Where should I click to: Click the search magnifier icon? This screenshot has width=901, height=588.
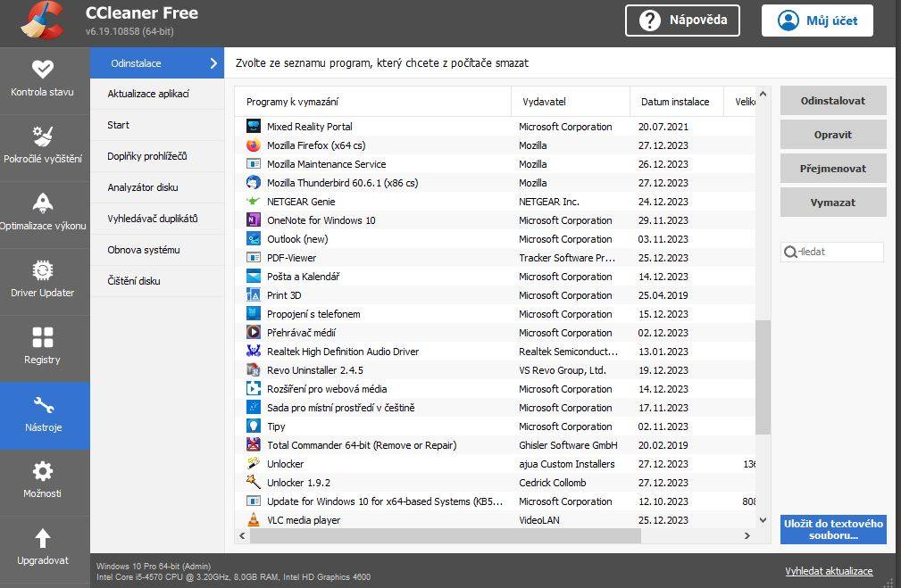pos(790,253)
